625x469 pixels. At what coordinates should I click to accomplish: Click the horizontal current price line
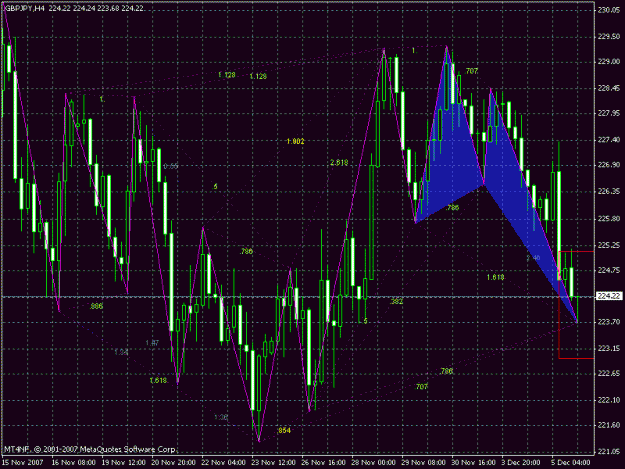(x=298, y=297)
